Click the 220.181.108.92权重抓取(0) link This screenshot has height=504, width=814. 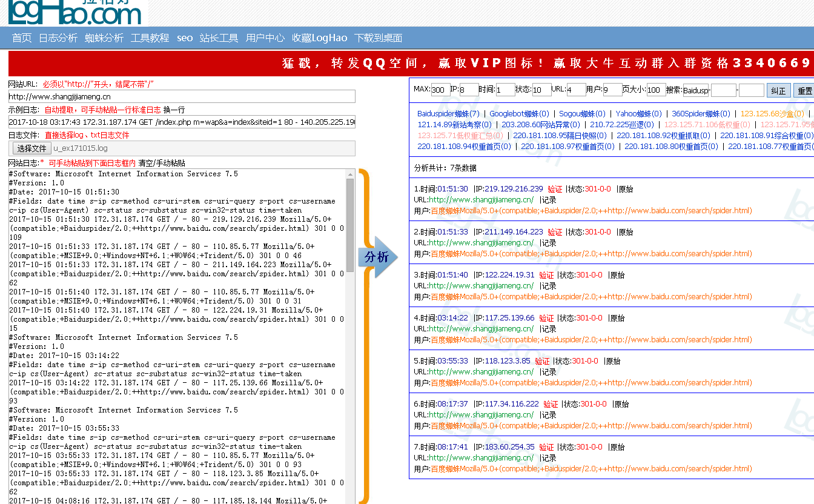pyautogui.click(x=663, y=135)
